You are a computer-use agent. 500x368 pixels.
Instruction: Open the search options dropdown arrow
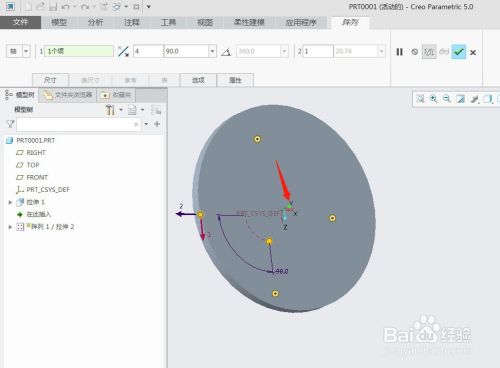coord(146,124)
